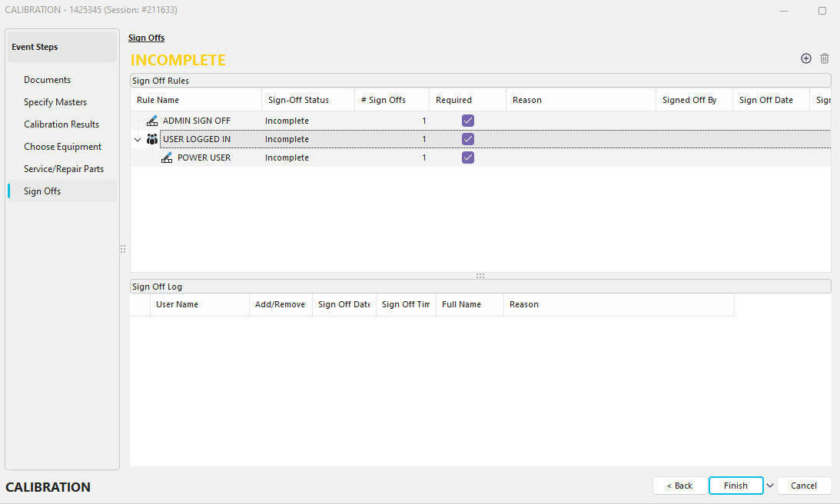Click the POWER USER signature icon
Viewport: 840px width, 504px height.
pos(167,157)
